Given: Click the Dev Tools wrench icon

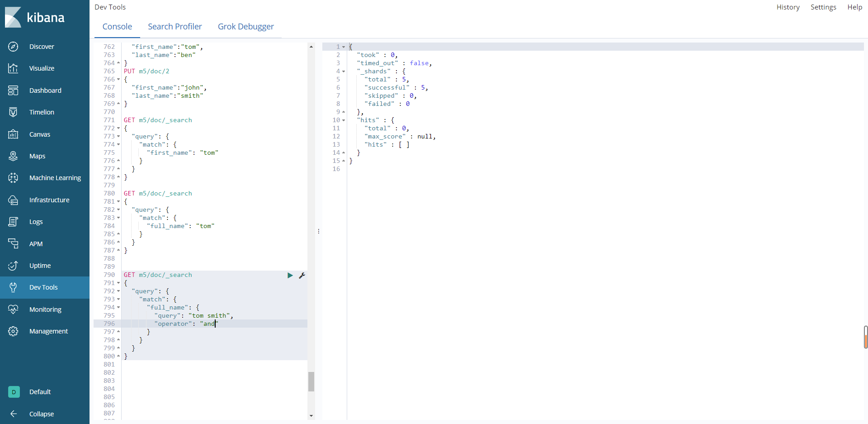Looking at the screenshot, I should pos(13,287).
